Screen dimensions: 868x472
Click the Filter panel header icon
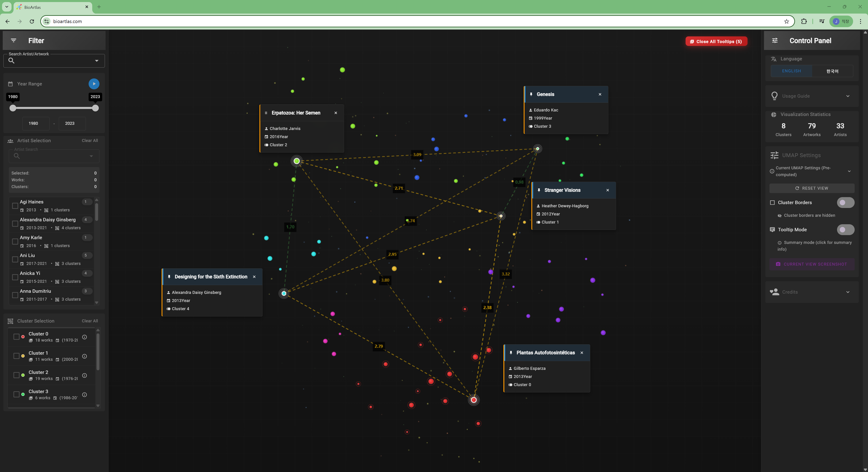pyautogui.click(x=14, y=40)
